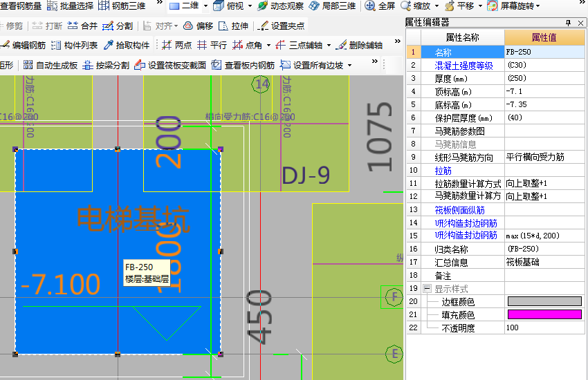Screen dimensions: 588x380
Task: Open 编辑钢筋 edit rebar tool
Action: pos(24,45)
